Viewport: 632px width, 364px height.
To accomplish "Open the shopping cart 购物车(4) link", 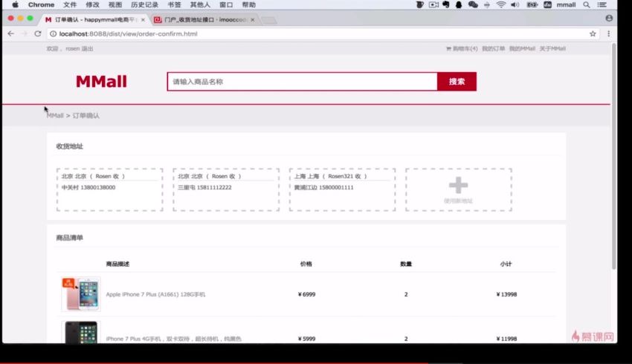I will (462, 48).
